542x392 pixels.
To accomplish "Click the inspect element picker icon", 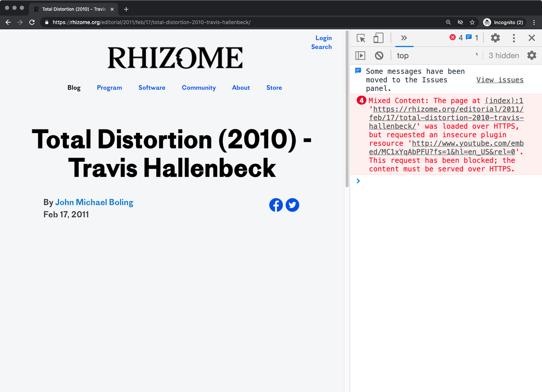I will click(361, 38).
